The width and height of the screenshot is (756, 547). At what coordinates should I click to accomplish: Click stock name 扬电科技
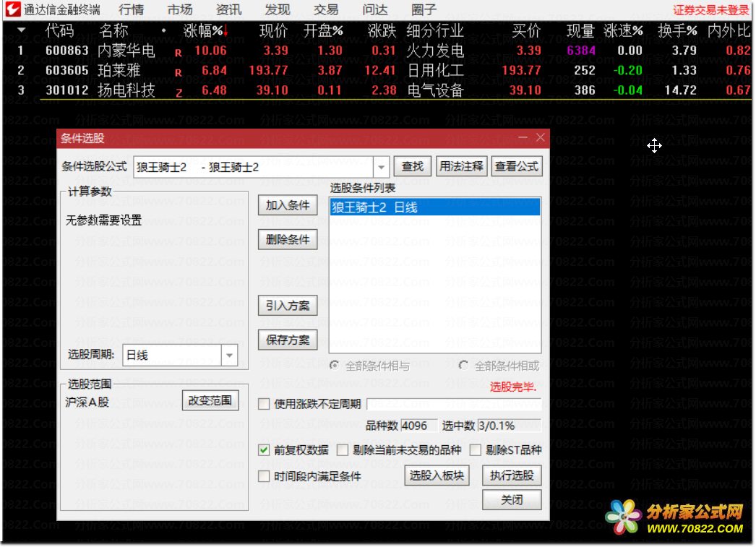(126, 90)
